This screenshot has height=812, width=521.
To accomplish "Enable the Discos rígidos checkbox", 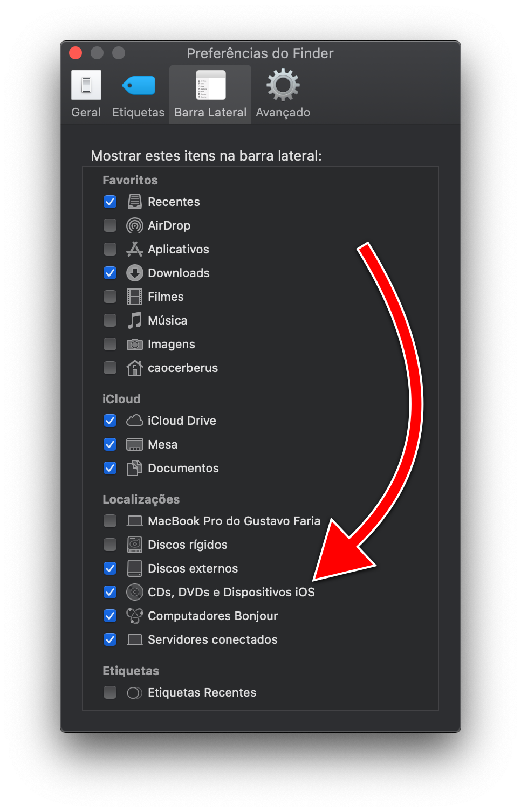I will pos(109,545).
